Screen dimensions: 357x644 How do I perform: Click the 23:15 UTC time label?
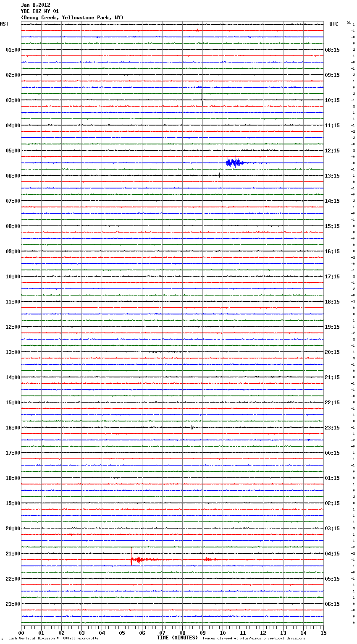point(332,428)
